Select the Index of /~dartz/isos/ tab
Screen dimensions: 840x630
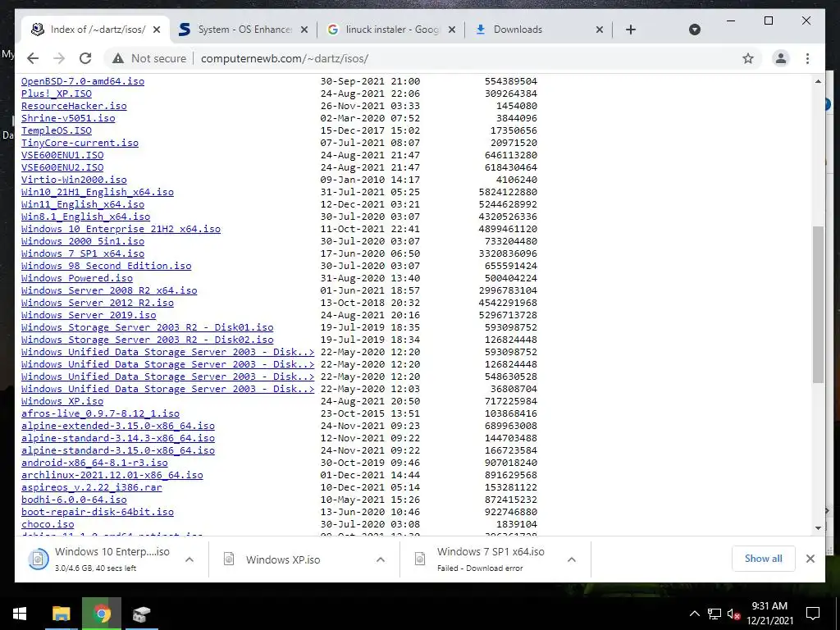coord(97,30)
